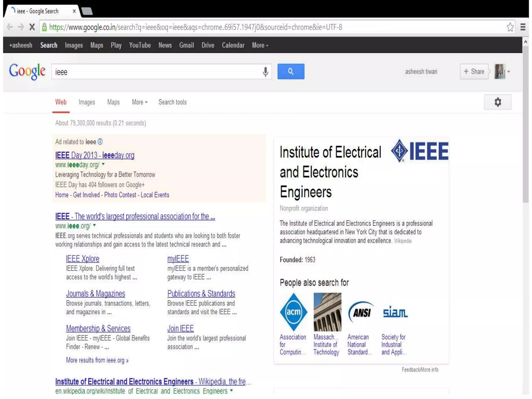Expand the More menu in black bar
The image size is (532, 399).
[x=260, y=45]
